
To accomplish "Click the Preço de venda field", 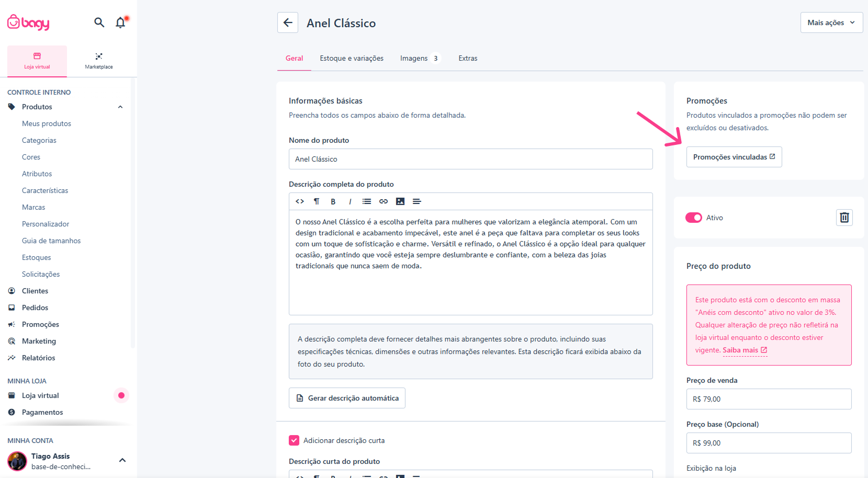I will 769,399.
